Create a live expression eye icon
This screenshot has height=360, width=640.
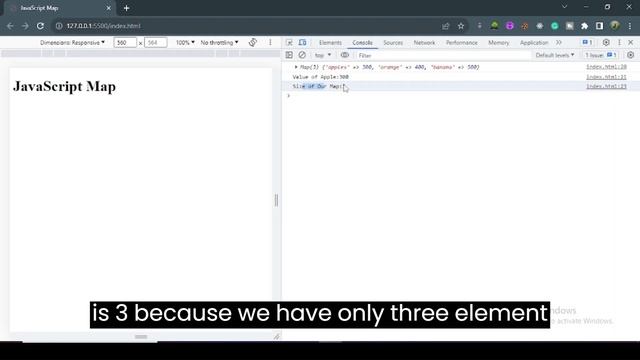pos(345,55)
